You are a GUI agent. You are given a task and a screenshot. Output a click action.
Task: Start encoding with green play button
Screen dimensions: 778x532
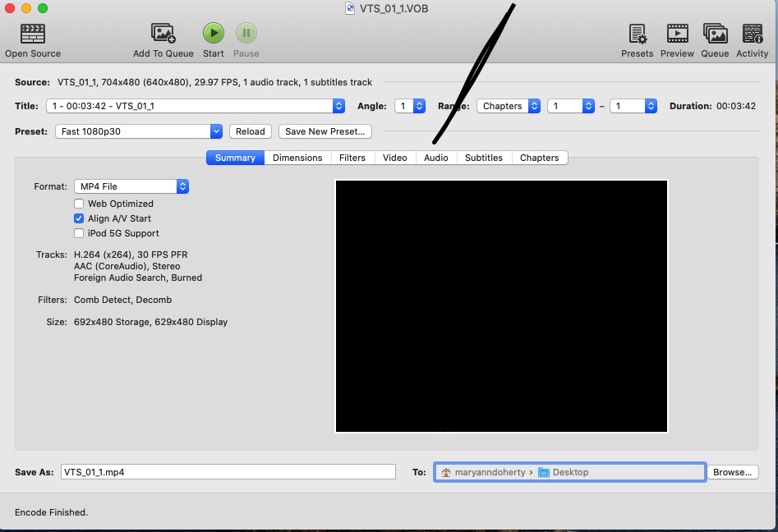[x=214, y=33]
